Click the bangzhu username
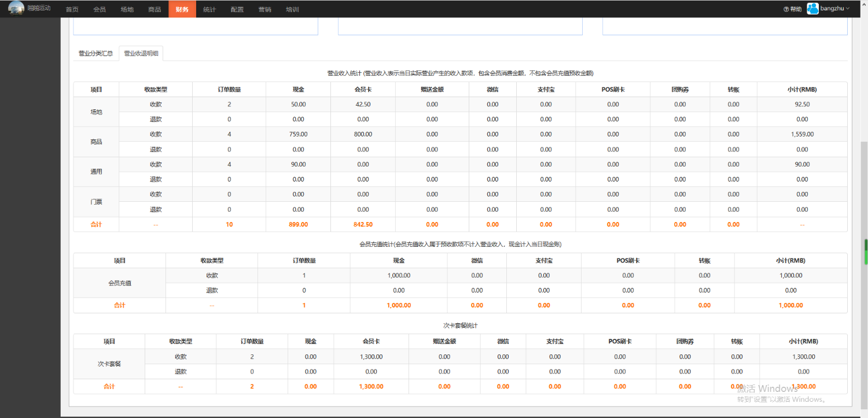This screenshot has width=868, height=418. click(832, 9)
